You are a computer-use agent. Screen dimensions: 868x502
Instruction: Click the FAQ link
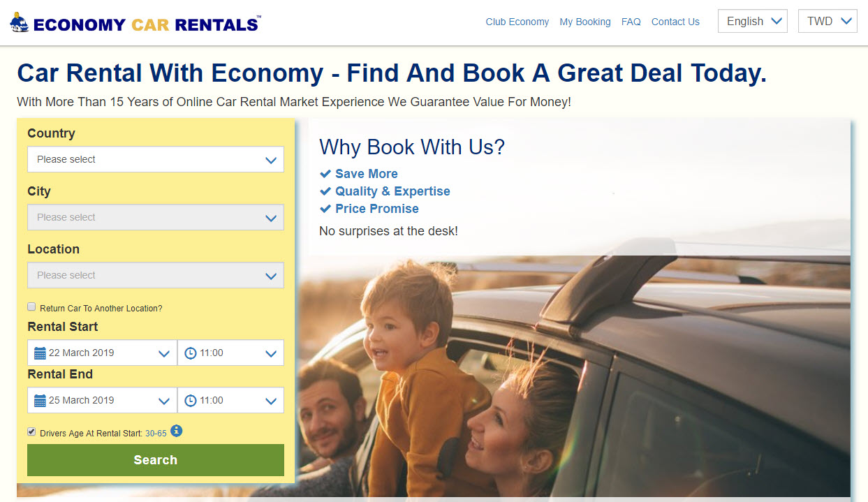[631, 22]
